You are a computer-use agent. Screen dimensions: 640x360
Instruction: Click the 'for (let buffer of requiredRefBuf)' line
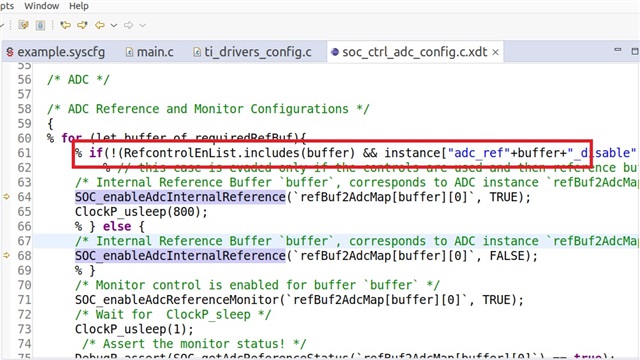176,138
